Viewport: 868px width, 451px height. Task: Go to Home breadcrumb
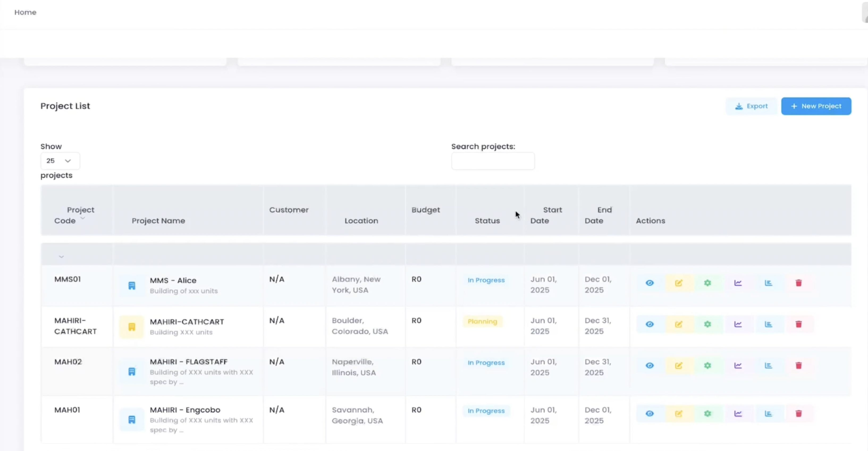pyautogui.click(x=25, y=12)
